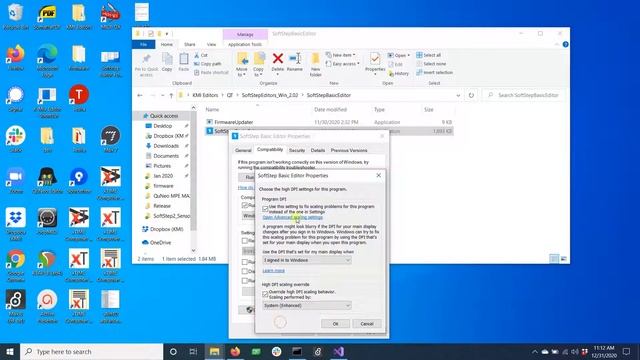Select the Details tab in Properties
This screenshot has height=360, width=640.
(x=318, y=150)
